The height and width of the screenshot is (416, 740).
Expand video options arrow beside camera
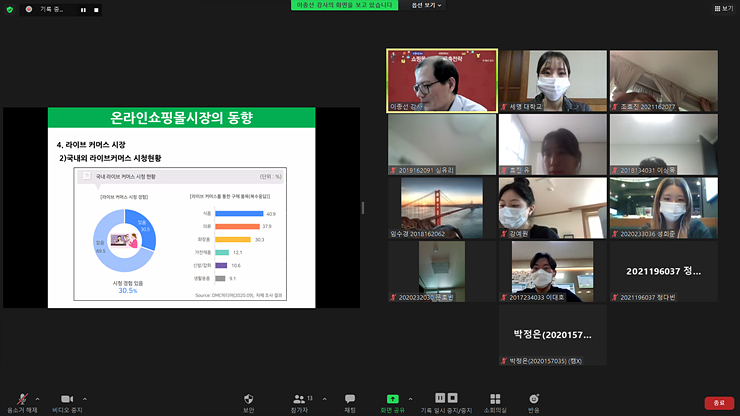tap(84, 399)
